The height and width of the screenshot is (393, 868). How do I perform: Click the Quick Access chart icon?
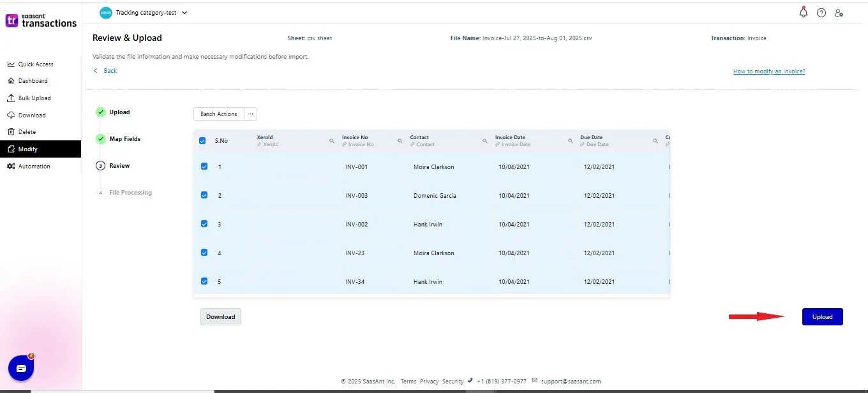11,64
